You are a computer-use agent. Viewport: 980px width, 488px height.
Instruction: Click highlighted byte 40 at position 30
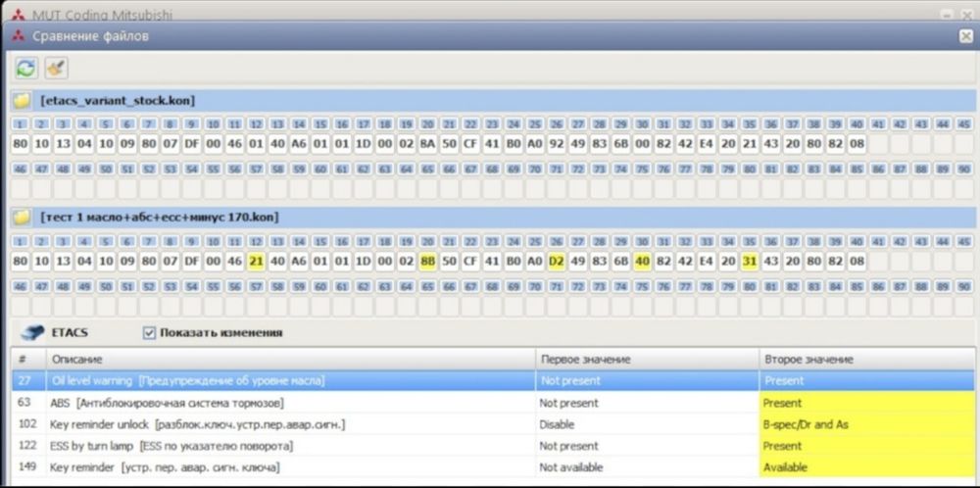click(x=643, y=262)
